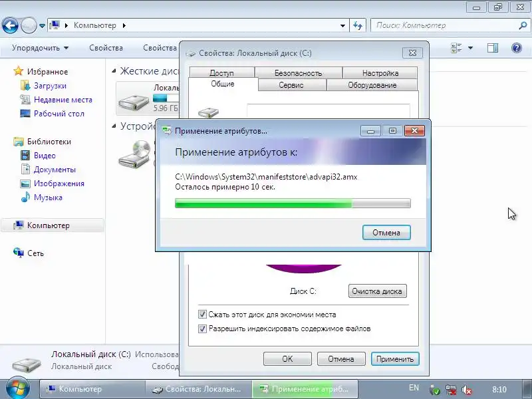Click the Back navigation arrow in Explorer

tap(10, 25)
